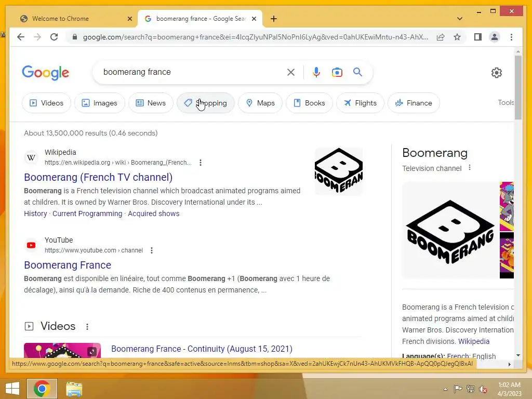Switch to the Maps results tab
532x399 pixels.
[x=260, y=103]
